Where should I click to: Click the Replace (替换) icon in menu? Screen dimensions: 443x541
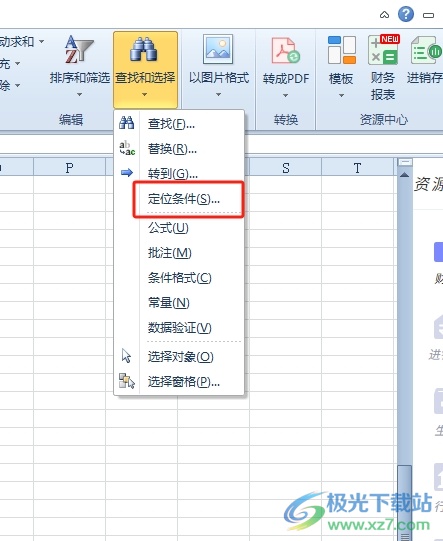pos(127,148)
